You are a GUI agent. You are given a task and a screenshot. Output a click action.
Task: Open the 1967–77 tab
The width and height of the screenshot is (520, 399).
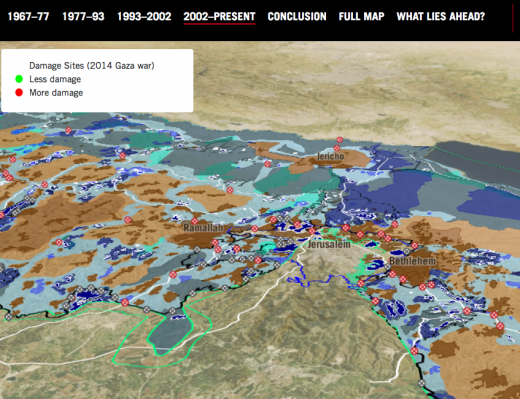[x=28, y=16]
